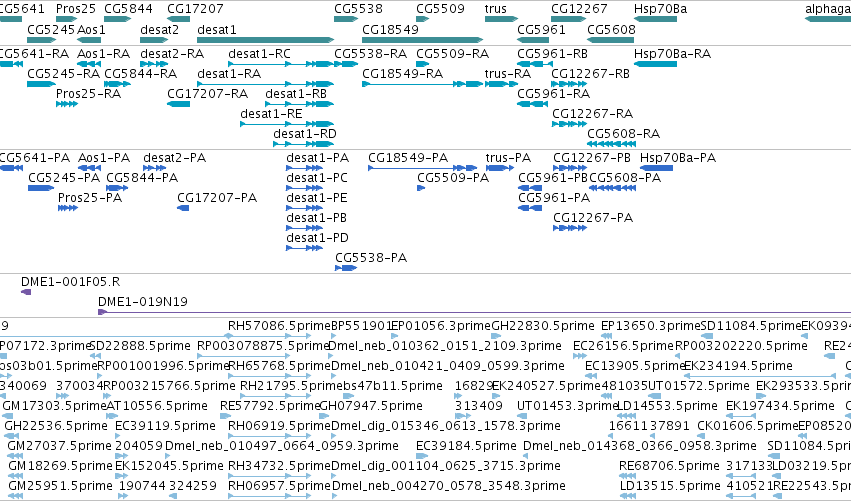Open the Hsp70Ba gene label
Image resolution: width=851 pixels, height=501 pixels.
660,9
